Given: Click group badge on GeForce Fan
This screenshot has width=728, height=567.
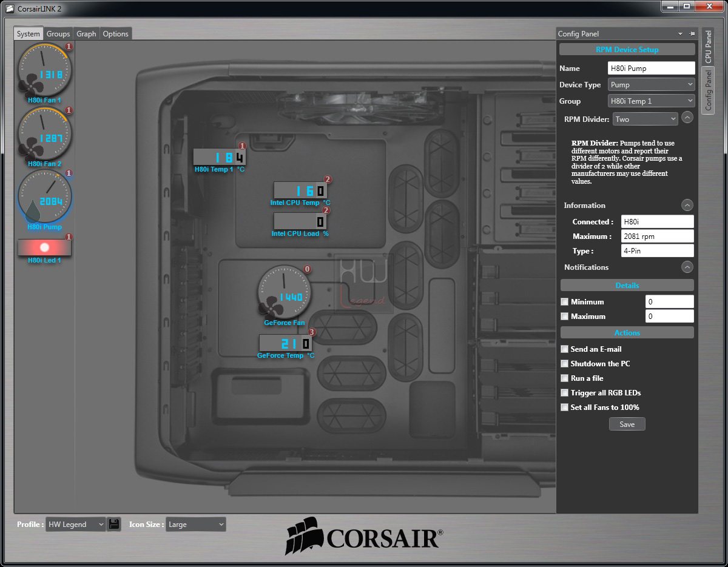Looking at the screenshot, I should (307, 269).
